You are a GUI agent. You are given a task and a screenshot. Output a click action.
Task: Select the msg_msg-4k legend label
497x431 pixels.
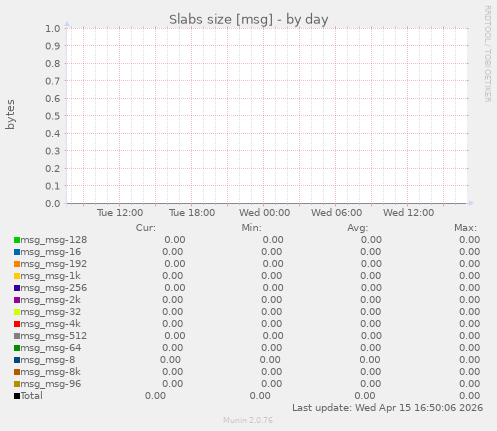(50, 324)
